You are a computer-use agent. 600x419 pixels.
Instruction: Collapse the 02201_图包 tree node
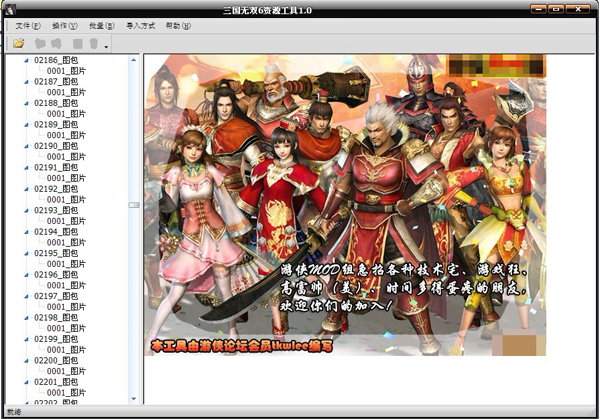(x=26, y=382)
